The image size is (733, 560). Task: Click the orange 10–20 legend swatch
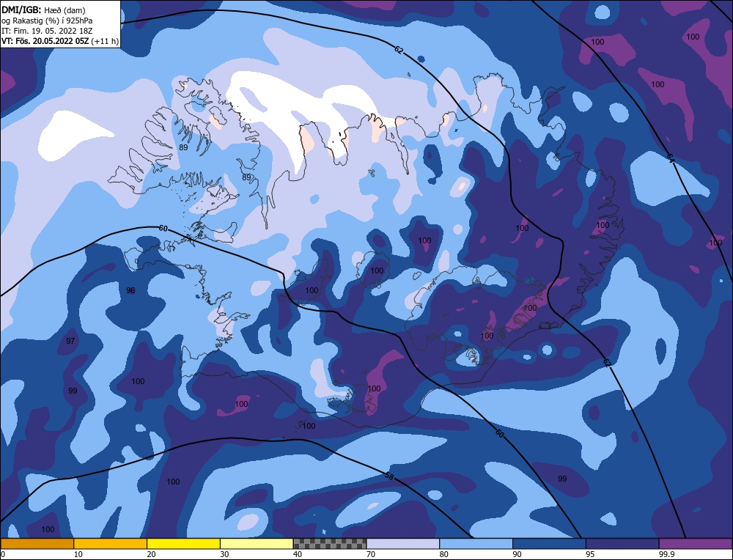click(x=111, y=543)
